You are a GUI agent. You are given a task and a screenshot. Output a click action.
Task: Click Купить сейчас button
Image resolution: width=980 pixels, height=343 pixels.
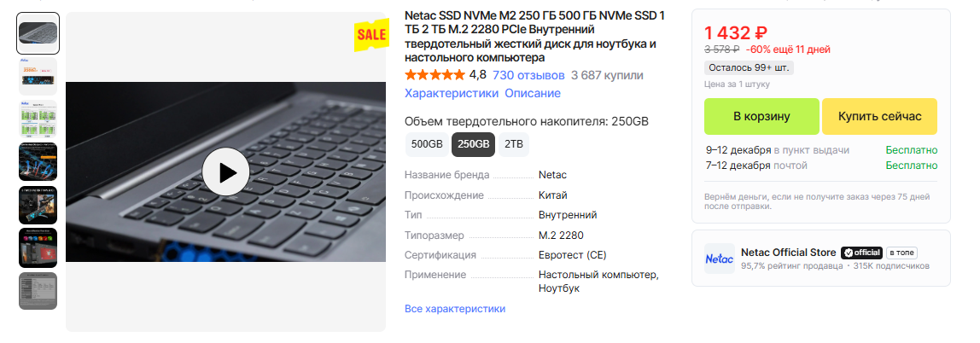point(879,116)
